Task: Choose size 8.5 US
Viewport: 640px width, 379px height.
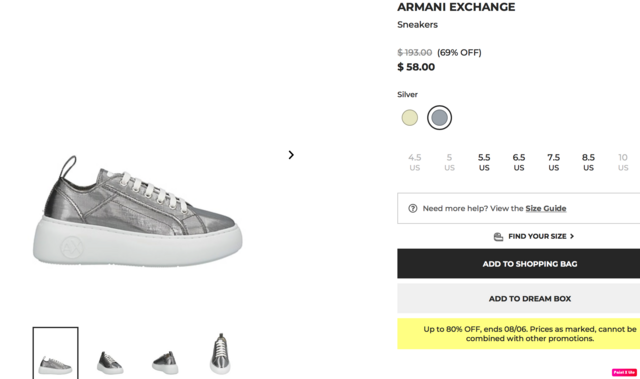Action: pyautogui.click(x=588, y=162)
